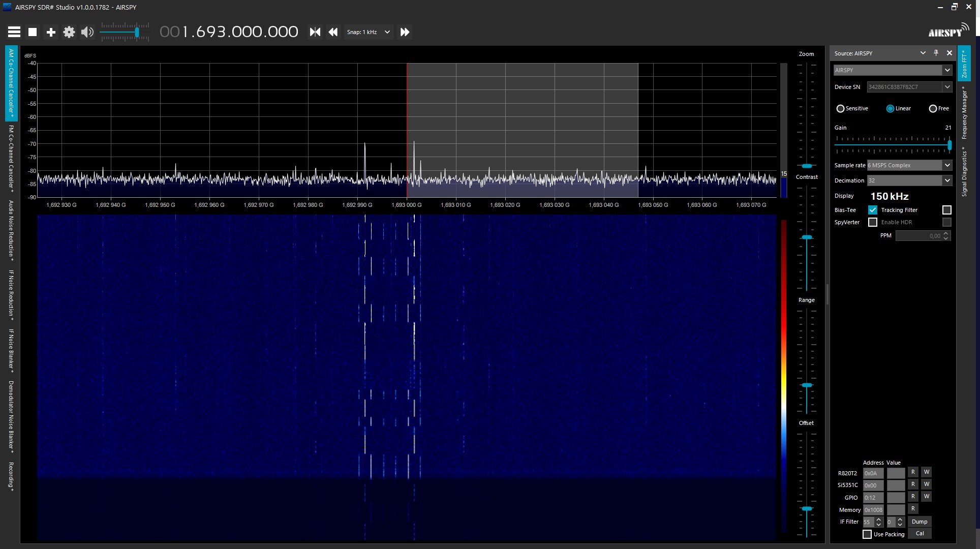Mute audio using the speaker icon
Viewport: 980px width, 549px height.
click(87, 32)
